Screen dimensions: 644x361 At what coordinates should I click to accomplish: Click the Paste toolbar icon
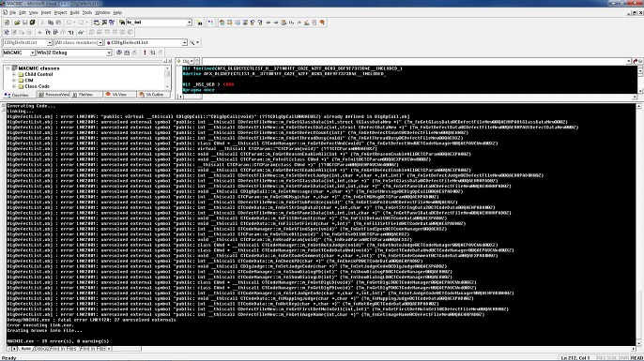pos(58,23)
